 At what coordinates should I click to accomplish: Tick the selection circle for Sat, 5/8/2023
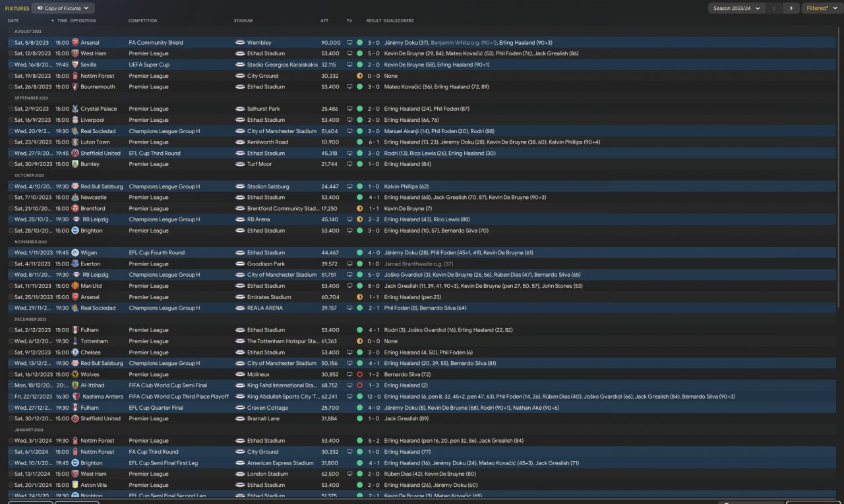11,43
